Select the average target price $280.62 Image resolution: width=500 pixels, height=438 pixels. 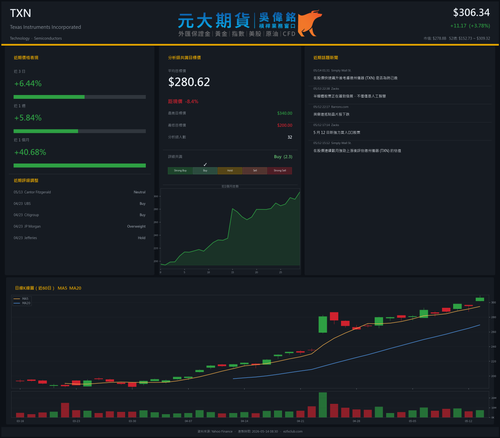189,82
